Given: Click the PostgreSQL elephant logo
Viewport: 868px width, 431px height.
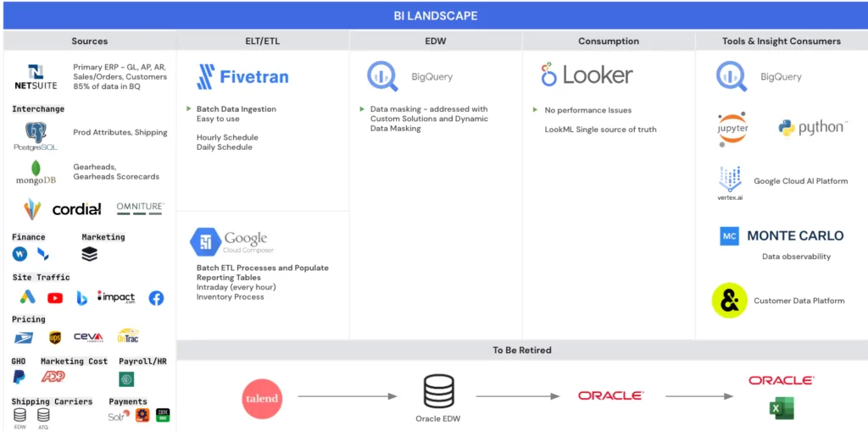Looking at the screenshot, I should [x=36, y=136].
